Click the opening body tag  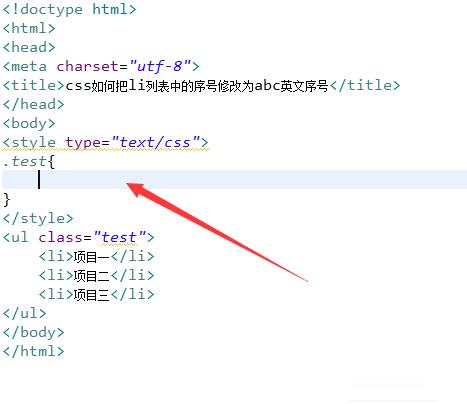[x=29, y=123]
